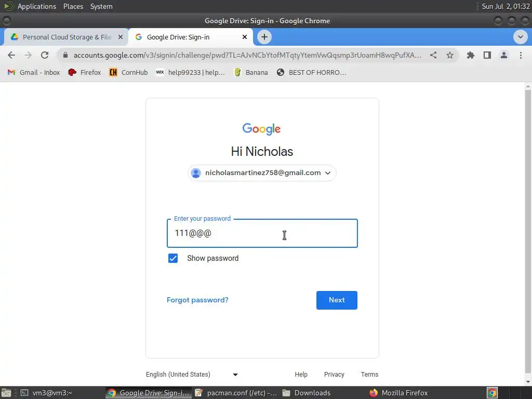Click the Google logo

[x=262, y=129]
